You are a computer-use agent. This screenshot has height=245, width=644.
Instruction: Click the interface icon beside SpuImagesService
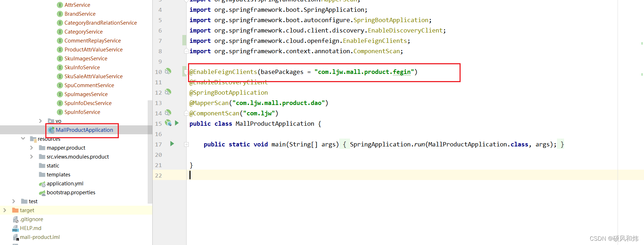(x=60, y=94)
